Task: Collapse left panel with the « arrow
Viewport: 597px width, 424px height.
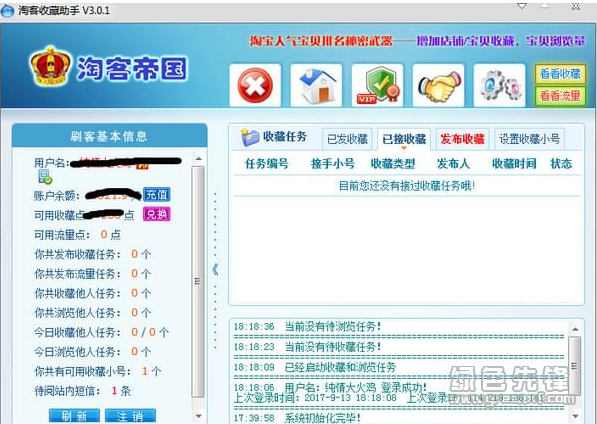Action: tap(215, 269)
